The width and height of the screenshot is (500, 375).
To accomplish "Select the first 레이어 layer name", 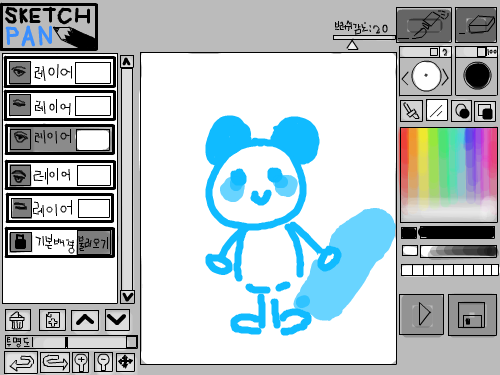I will [53, 72].
